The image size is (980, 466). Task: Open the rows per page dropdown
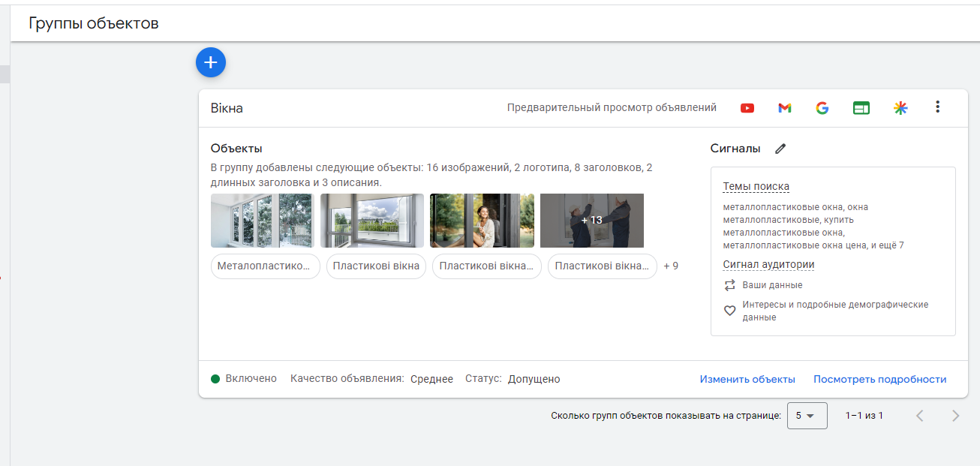pos(807,416)
